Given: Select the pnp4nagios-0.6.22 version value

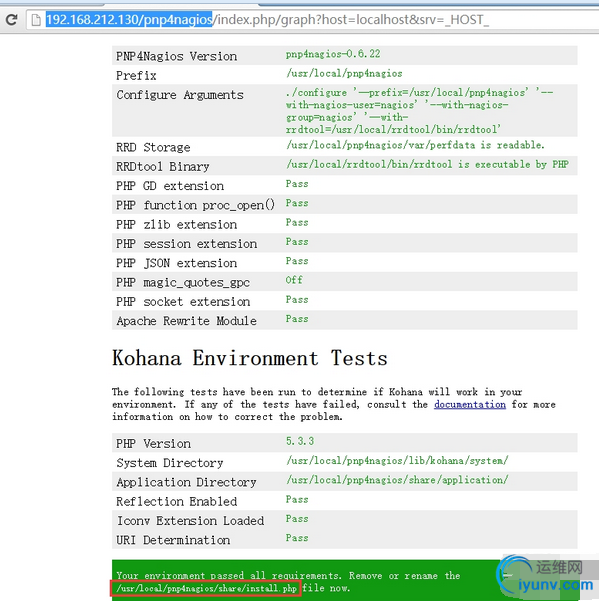Looking at the screenshot, I should click(333, 54).
